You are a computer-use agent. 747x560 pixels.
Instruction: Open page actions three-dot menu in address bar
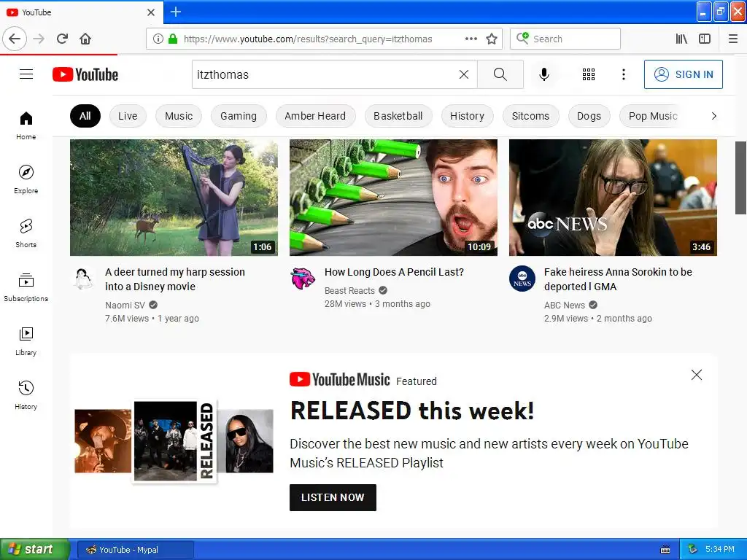[471, 39]
